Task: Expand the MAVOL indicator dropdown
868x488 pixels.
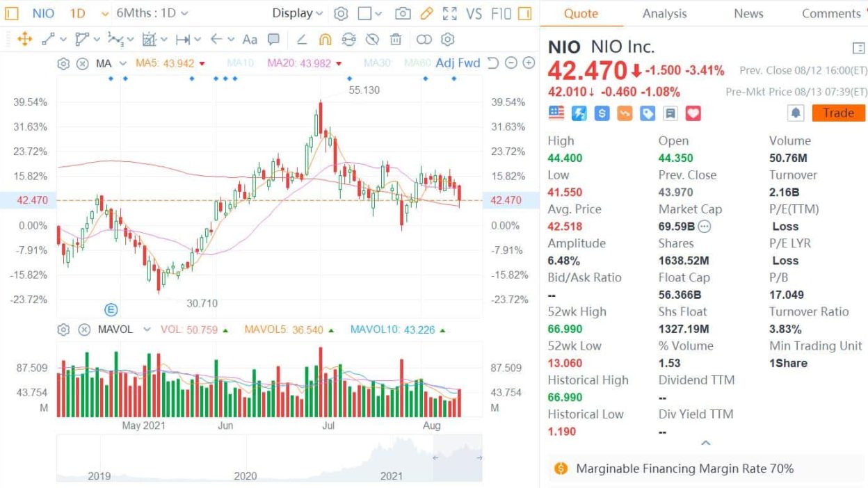Action: pyautogui.click(x=147, y=330)
